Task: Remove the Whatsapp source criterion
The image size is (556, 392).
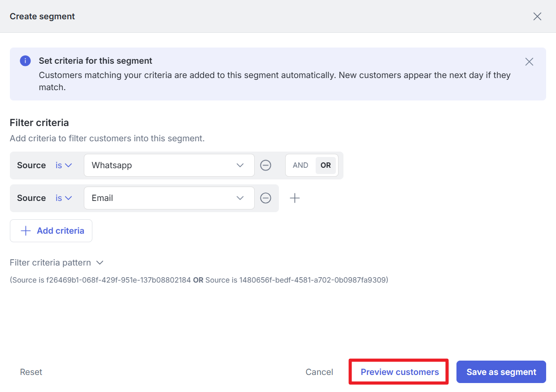Action: tap(266, 166)
